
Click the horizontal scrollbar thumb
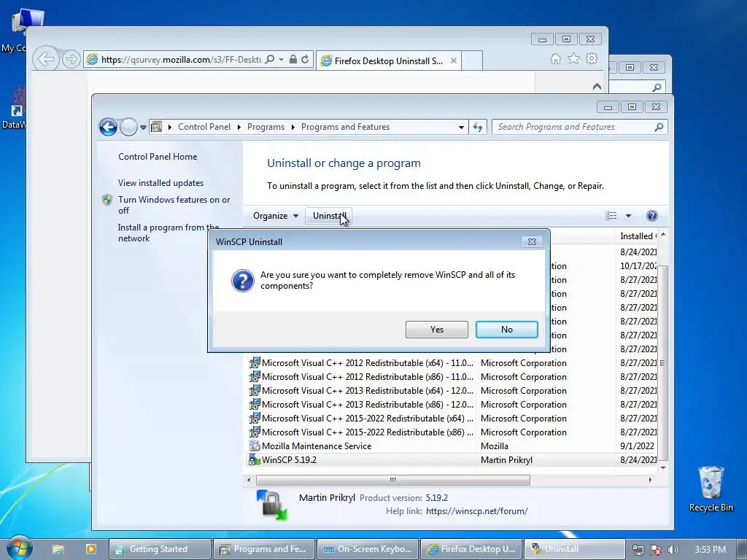(392, 480)
